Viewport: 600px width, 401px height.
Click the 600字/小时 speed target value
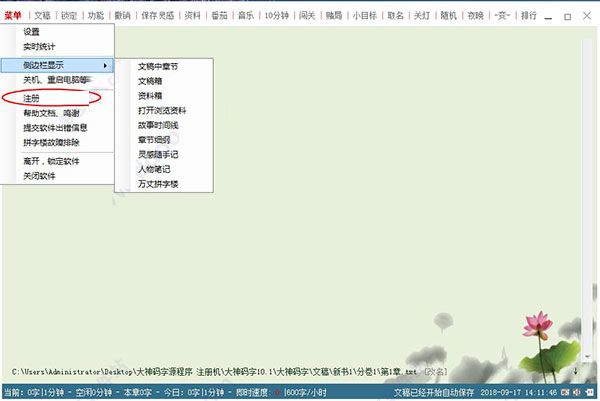point(306,393)
